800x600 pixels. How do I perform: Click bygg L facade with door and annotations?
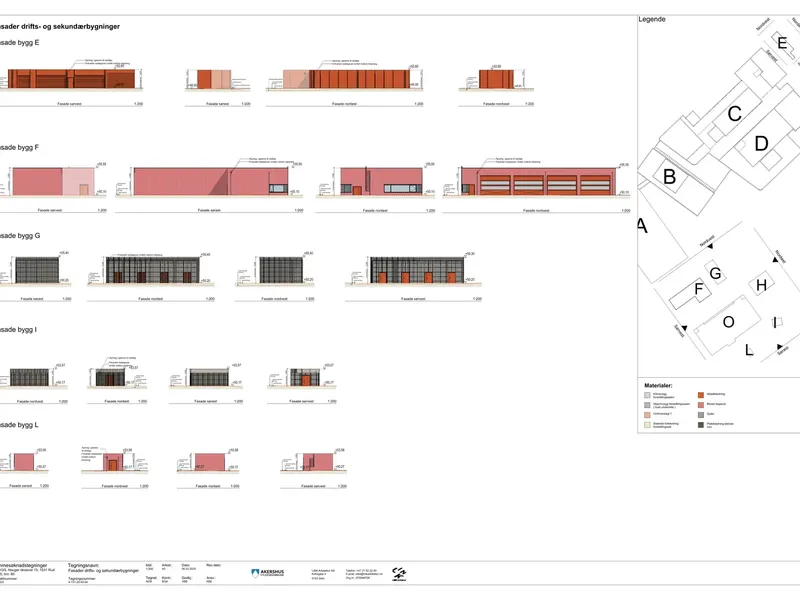[113, 462]
